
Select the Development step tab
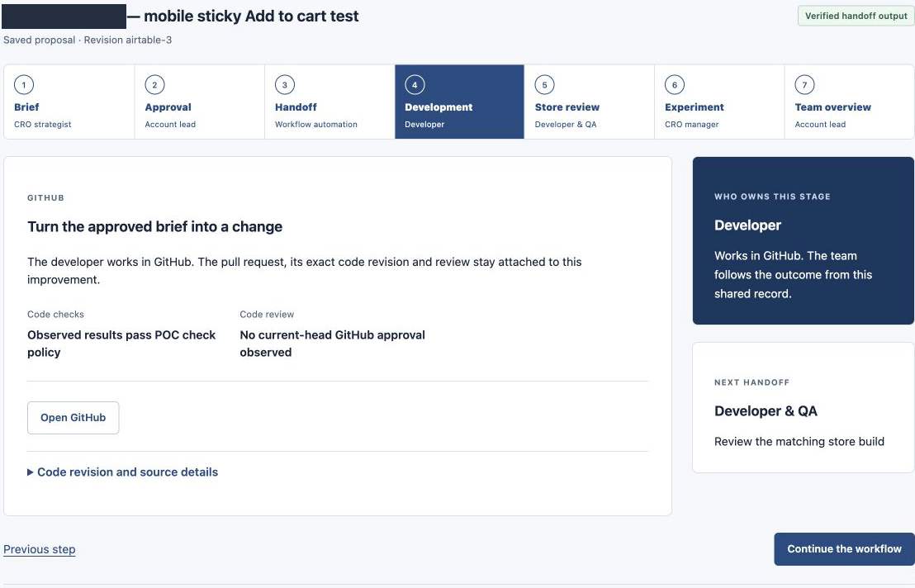pyautogui.click(x=460, y=102)
